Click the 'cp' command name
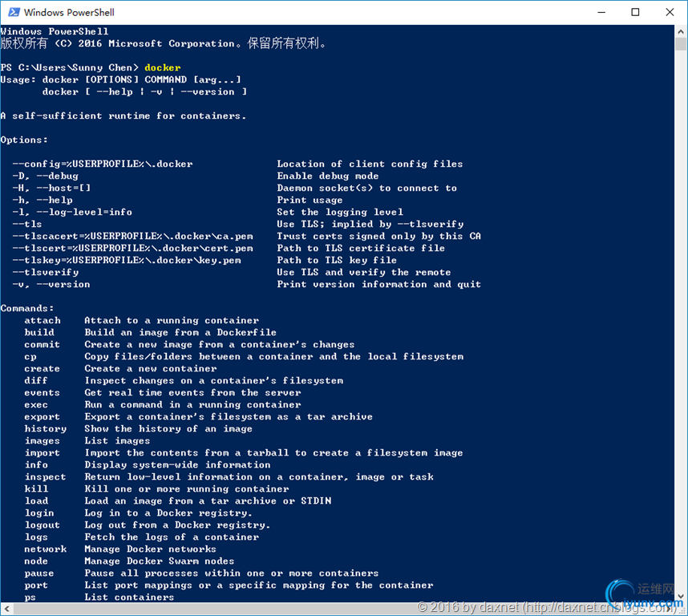 point(30,357)
